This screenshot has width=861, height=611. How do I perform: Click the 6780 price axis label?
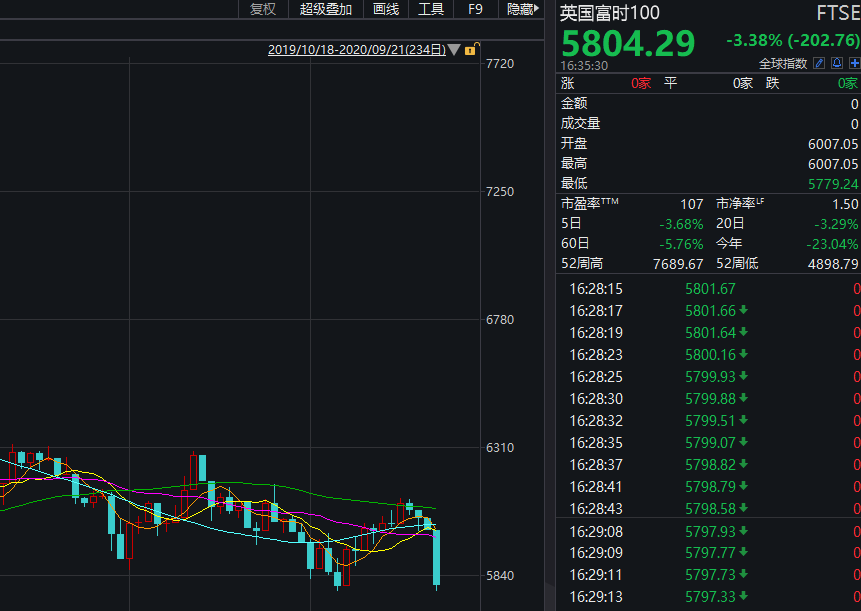(x=500, y=319)
